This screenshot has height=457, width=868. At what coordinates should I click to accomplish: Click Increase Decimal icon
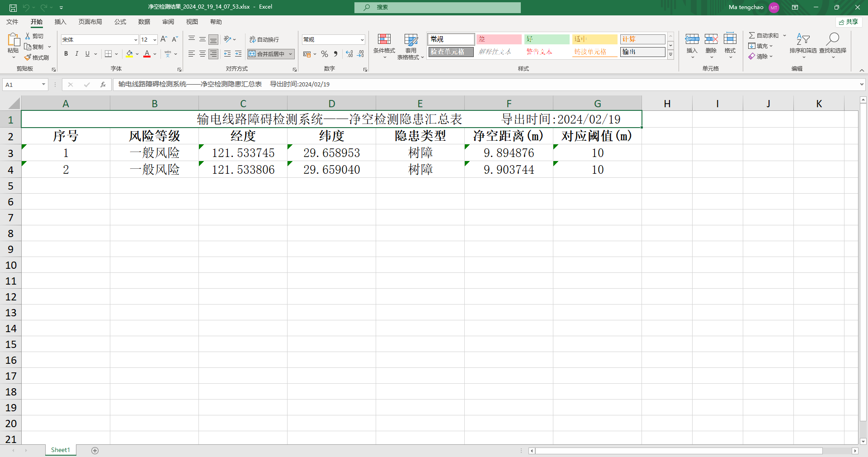[349, 54]
